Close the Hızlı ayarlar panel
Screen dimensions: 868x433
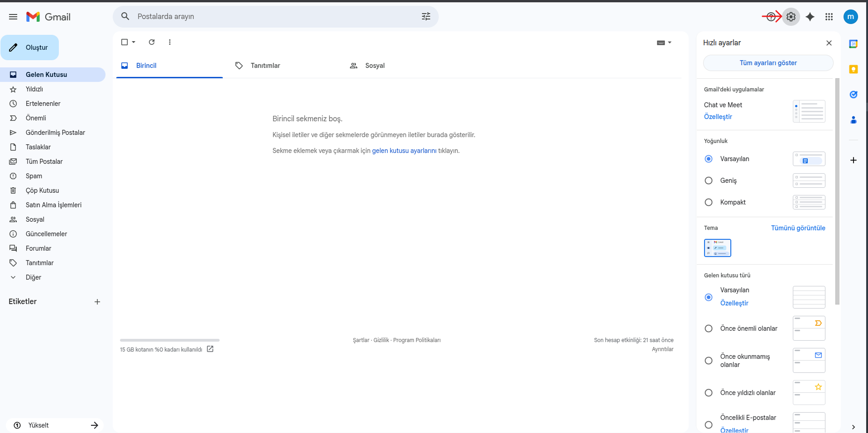tap(829, 43)
